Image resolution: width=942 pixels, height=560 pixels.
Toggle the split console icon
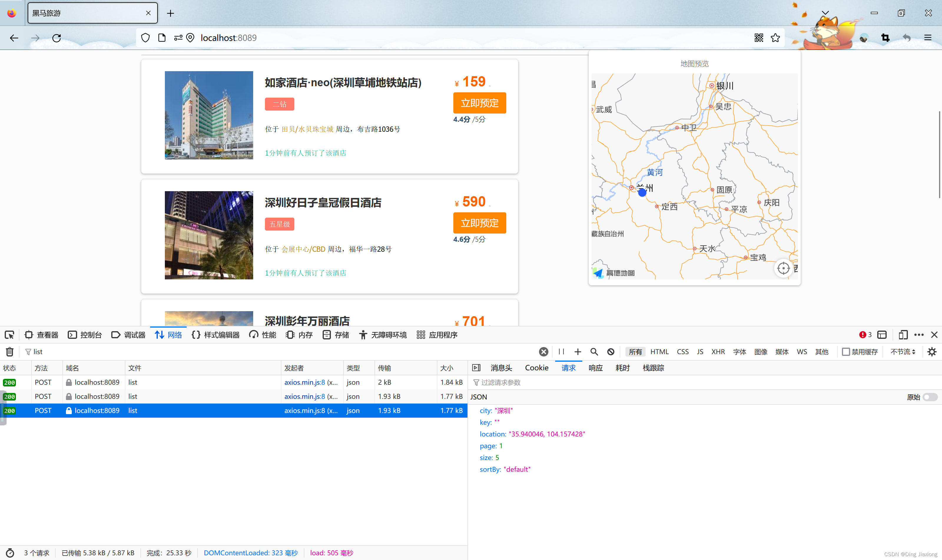pyautogui.click(x=882, y=335)
